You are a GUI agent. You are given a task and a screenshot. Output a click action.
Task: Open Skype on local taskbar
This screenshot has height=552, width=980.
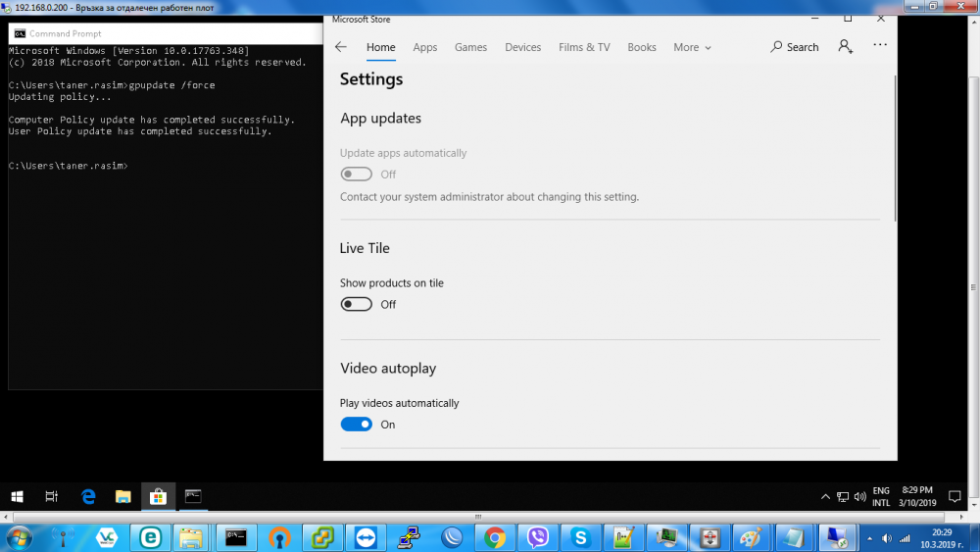tap(580, 537)
